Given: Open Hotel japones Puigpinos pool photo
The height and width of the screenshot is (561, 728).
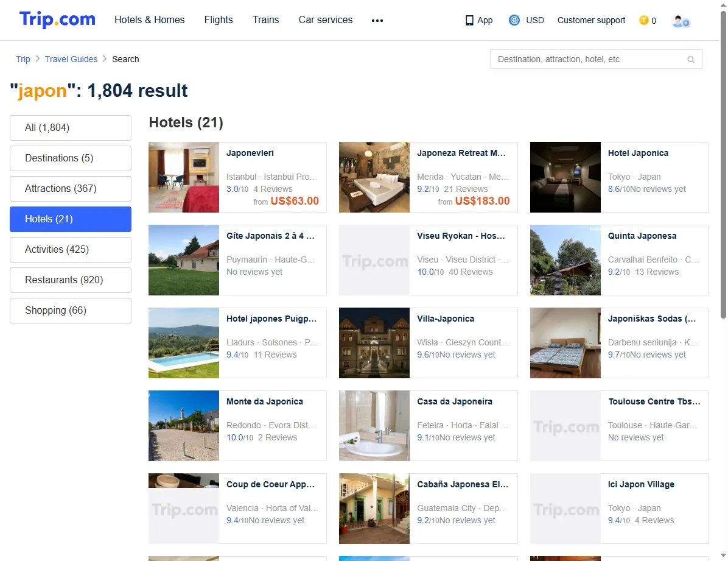Looking at the screenshot, I should point(184,342).
